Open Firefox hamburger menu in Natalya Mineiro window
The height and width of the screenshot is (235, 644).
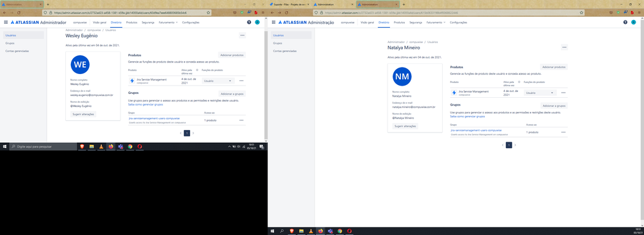[639, 13]
